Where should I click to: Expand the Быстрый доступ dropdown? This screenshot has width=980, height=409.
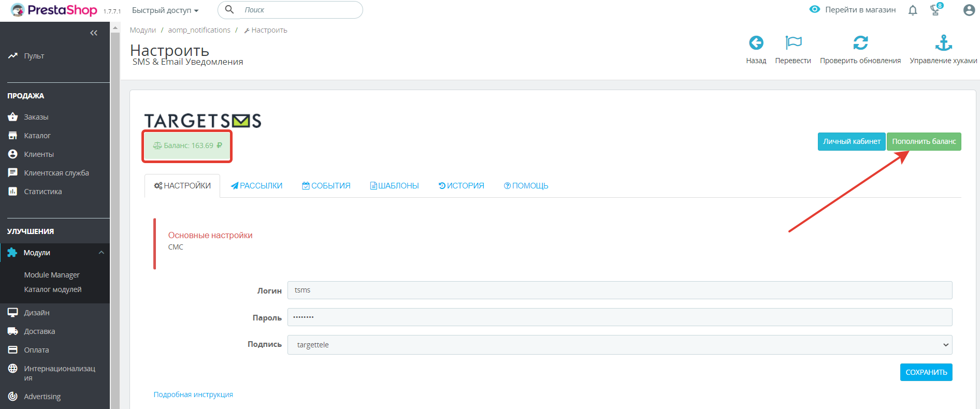(x=165, y=10)
